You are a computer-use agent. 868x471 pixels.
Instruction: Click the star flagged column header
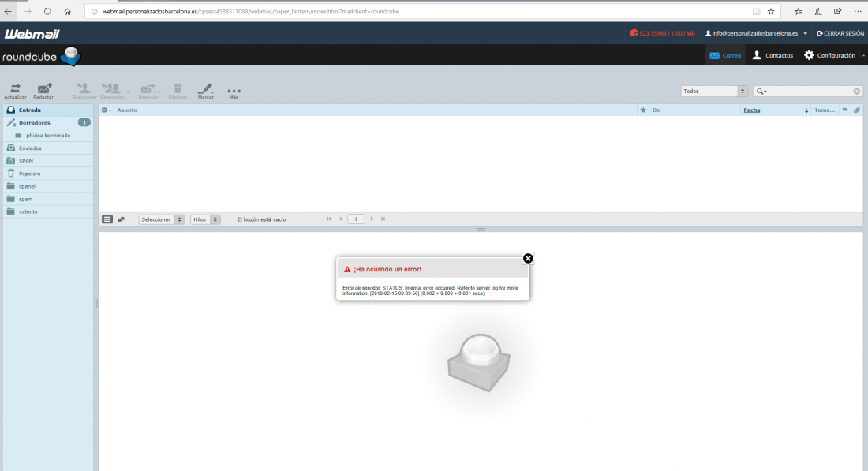pyautogui.click(x=642, y=110)
